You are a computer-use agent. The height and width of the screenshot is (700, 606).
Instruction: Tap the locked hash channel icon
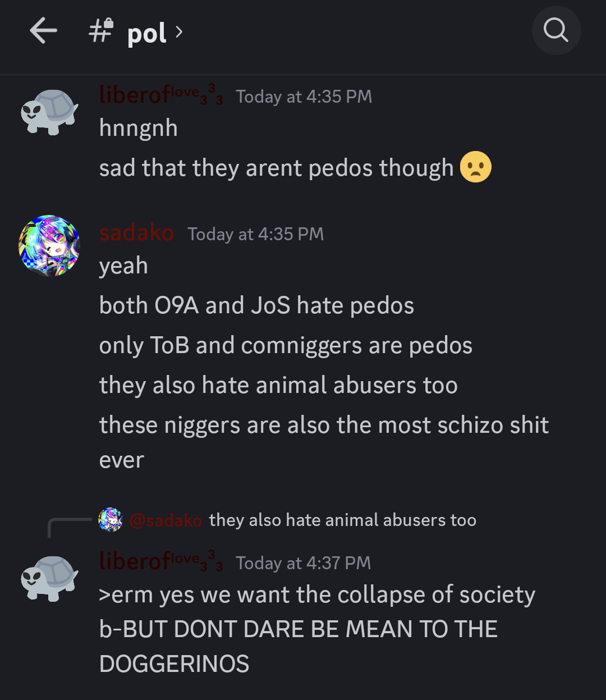point(101,31)
